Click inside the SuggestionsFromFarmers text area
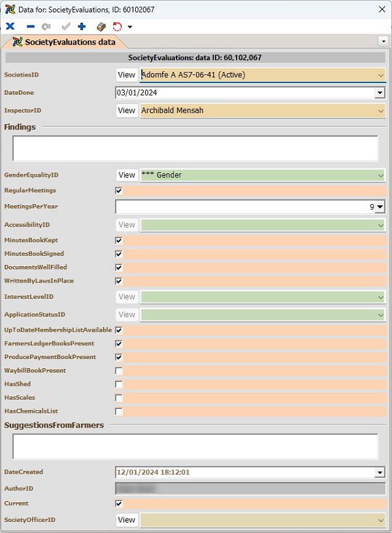 point(195,446)
